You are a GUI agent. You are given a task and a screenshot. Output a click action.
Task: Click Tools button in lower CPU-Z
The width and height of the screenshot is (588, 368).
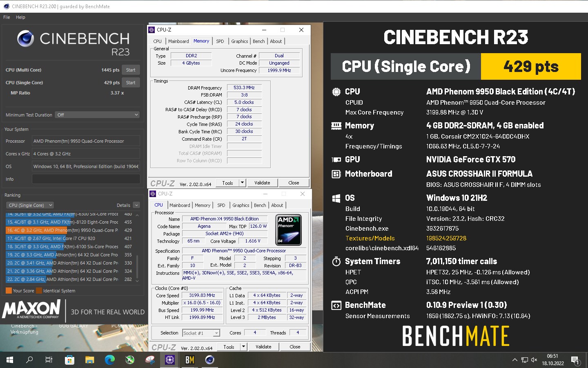[x=229, y=347]
